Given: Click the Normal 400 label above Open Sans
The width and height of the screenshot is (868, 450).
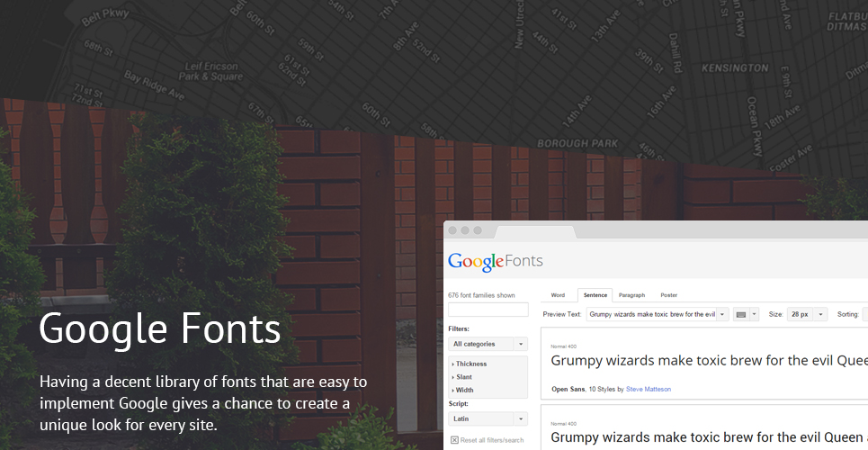Looking at the screenshot, I should click(564, 346).
